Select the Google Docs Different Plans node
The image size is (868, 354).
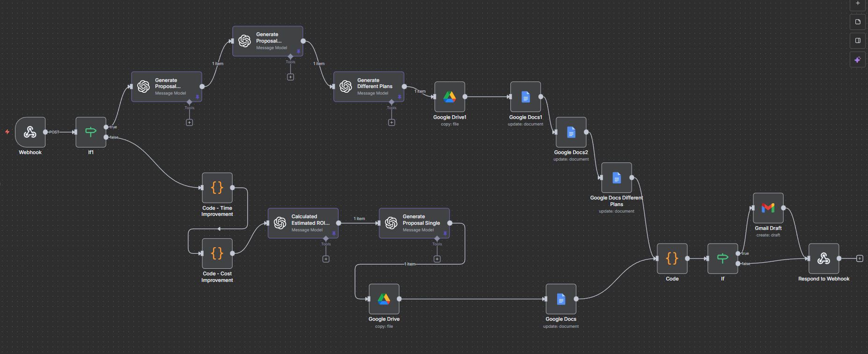coord(616,178)
